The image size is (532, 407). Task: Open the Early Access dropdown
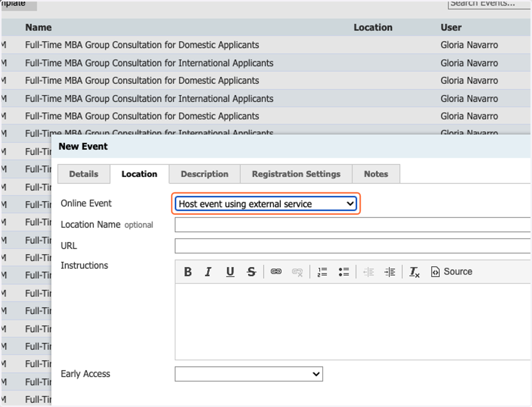[x=249, y=374]
